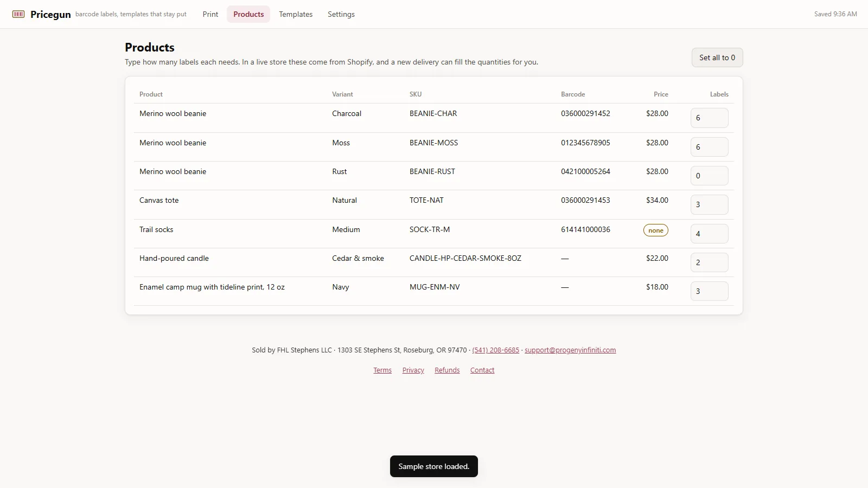Edit labels quantity for BEANIE-CHAR

pyautogui.click(x=710, y=118)
